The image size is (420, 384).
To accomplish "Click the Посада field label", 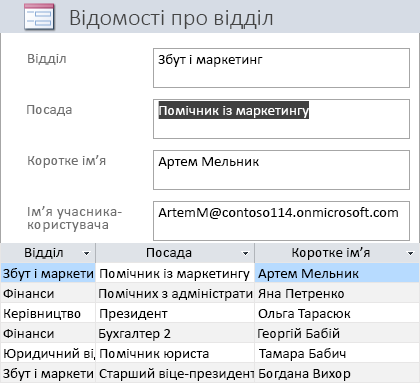I will point(49,110).
